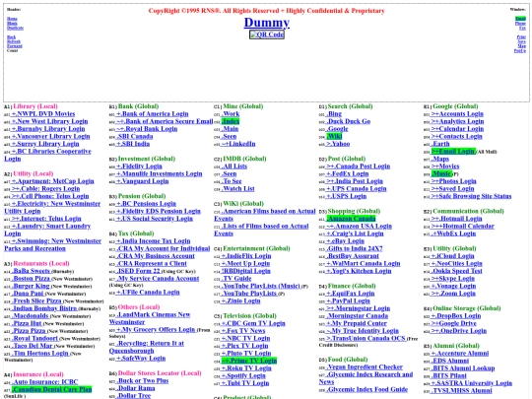Image resolution: width=532 pixels, height=399 pixels.
Task: Open Vegan Ingredient Checker link
Action: (x=365, y=366)
